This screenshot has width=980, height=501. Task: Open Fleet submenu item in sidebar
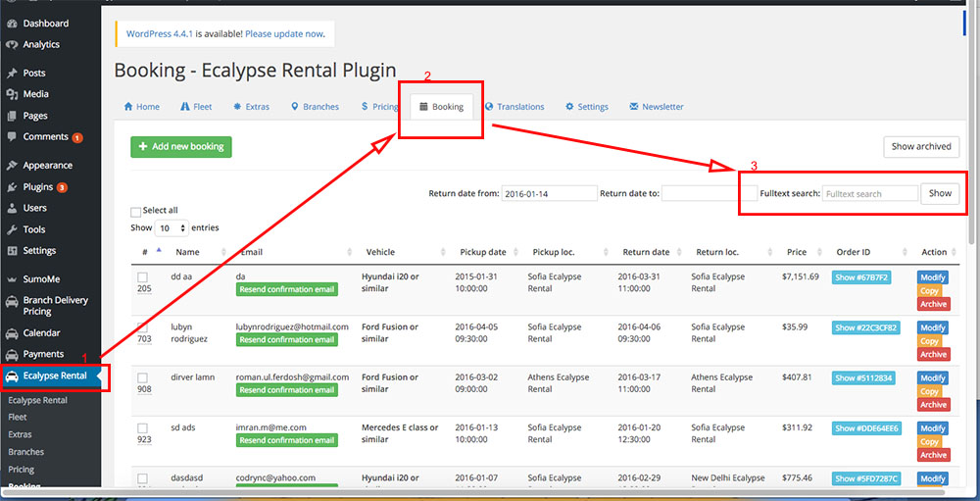18,418
